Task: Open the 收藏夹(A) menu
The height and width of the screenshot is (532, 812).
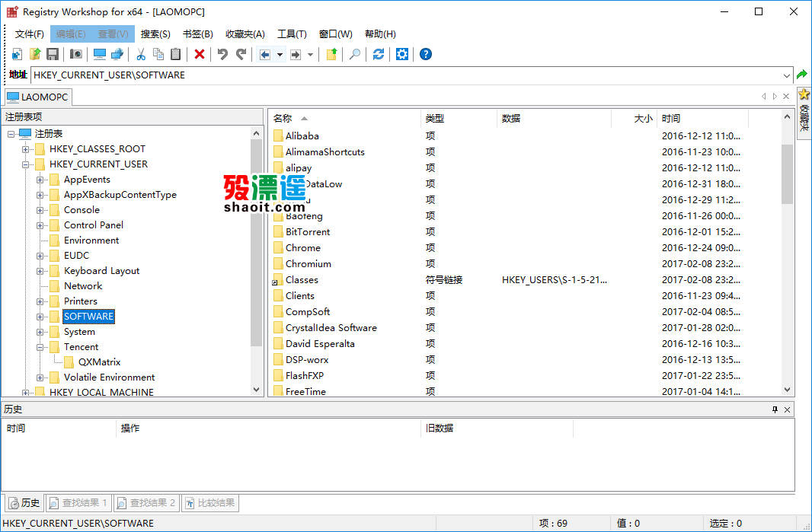Action: (x=245, y=34)
